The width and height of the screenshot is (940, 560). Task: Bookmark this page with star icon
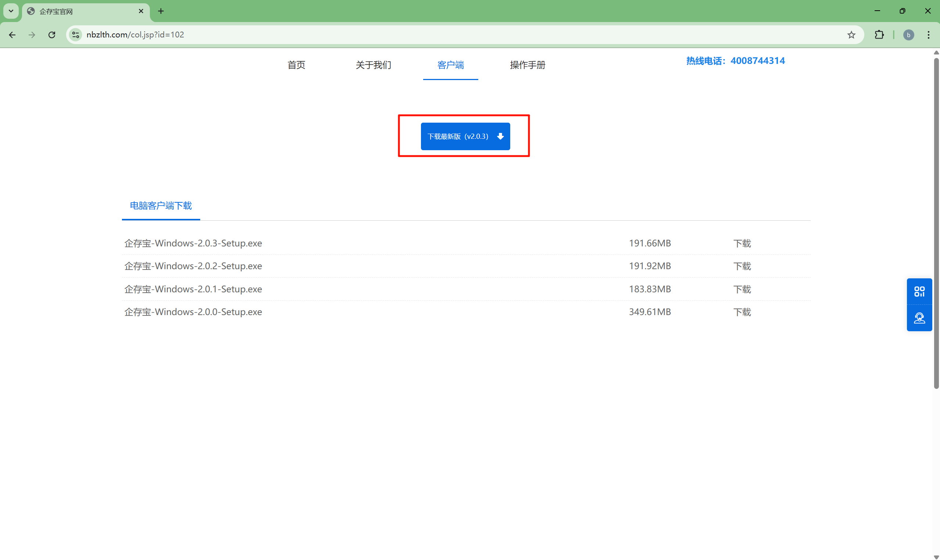coord(851,35)
